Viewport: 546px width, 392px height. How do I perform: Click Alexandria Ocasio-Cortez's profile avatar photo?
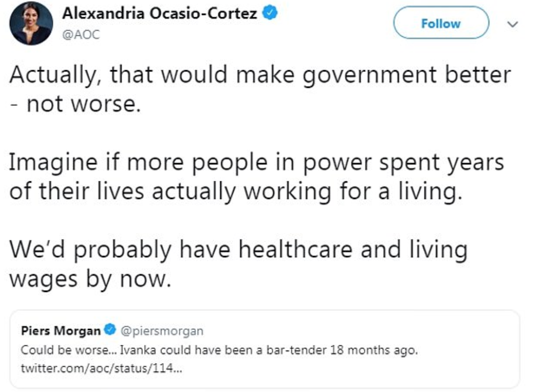point(31,23)
